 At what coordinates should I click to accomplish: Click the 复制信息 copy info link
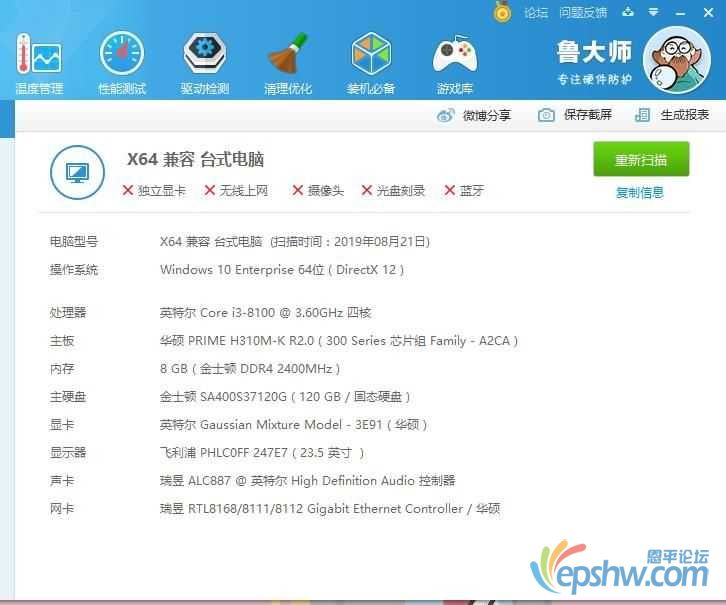[640, 192]
